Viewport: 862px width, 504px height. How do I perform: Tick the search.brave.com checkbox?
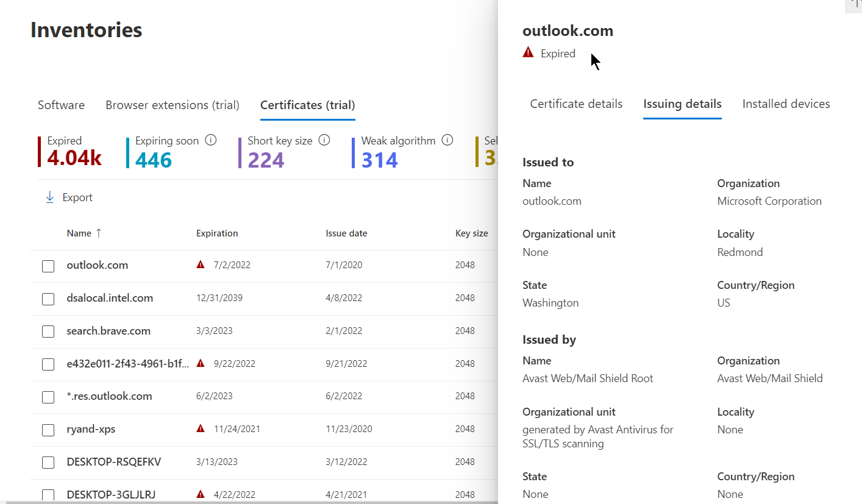click(48, 332)
